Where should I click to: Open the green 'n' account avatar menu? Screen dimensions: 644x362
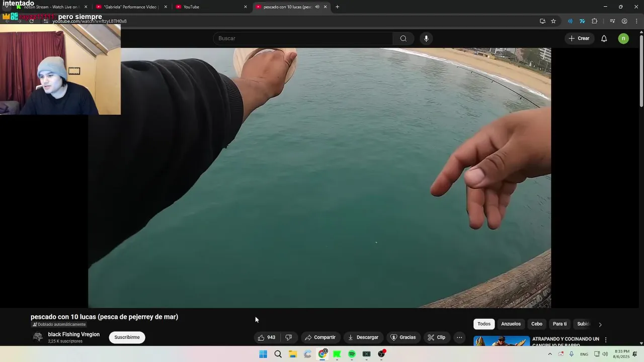(x=623, y=38)
